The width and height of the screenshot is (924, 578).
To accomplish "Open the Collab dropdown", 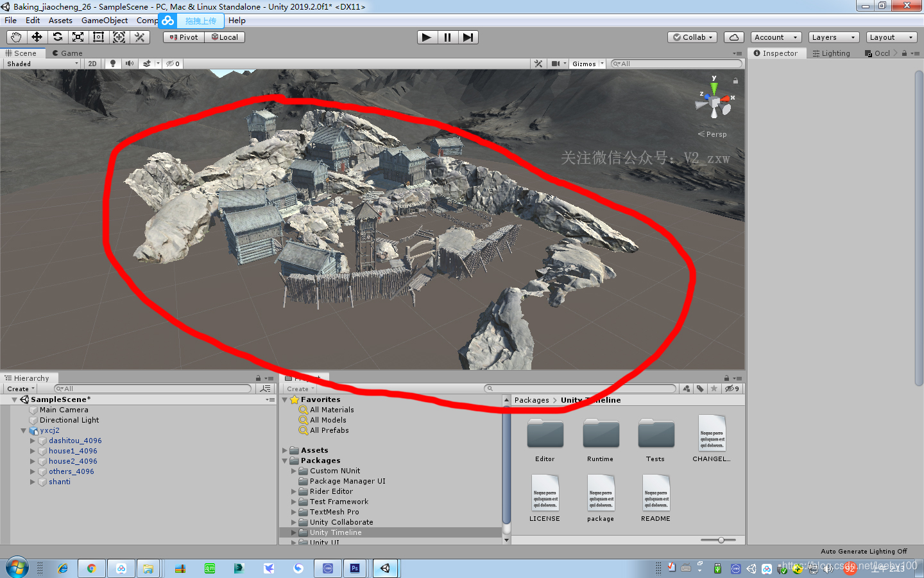I will click(x=692, y=37).
